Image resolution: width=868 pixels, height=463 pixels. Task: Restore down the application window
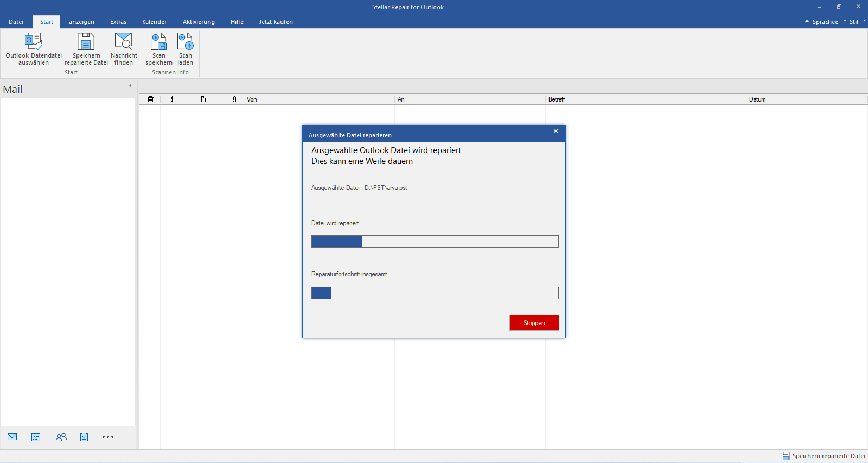pyautogui.click(x=839, y=7)
